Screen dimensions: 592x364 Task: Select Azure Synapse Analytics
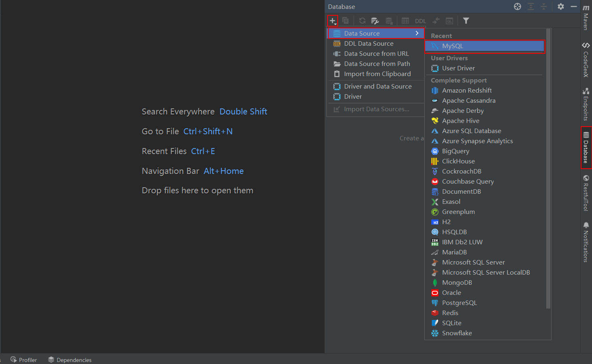pos(485,141)
